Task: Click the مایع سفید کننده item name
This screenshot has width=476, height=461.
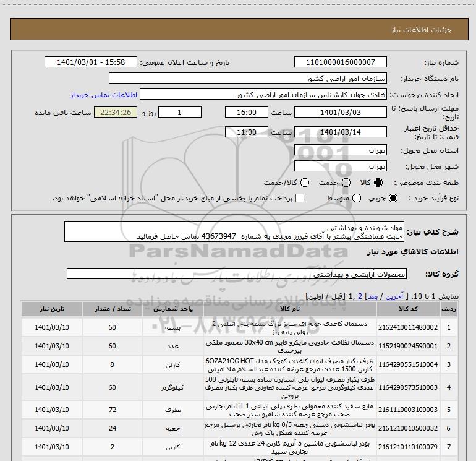Action: (x=289, y=410)
